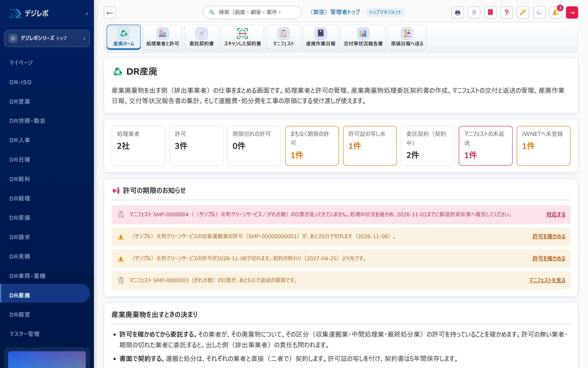Image resolution: width=588 pixels, height=368 pixels.
Task: Open the 処理業者 2社 card
Action: point(138,146)
